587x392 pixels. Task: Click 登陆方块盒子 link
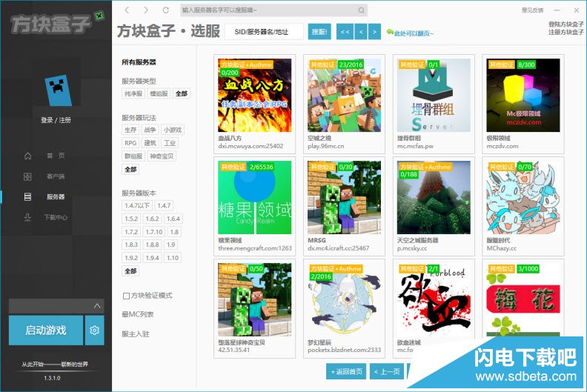pos(566,24)
